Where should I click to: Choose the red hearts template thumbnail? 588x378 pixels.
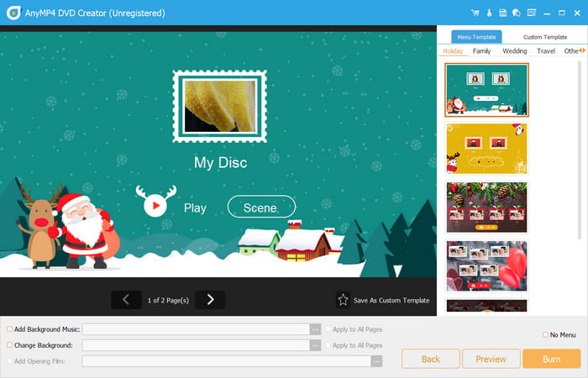(486, 266)
